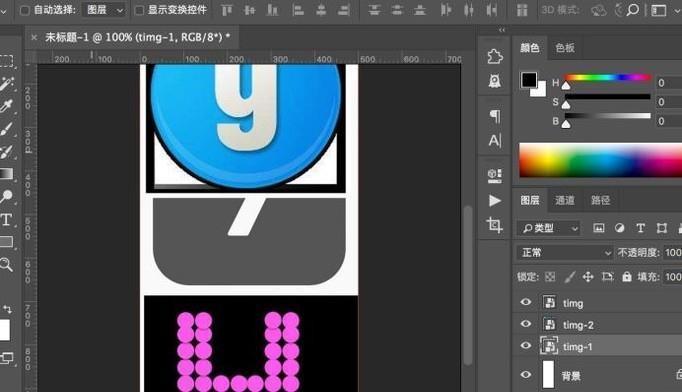The image size is (682, 392).
Task: Click the 不透明度 opacity value field
Action: coord(673,252)
